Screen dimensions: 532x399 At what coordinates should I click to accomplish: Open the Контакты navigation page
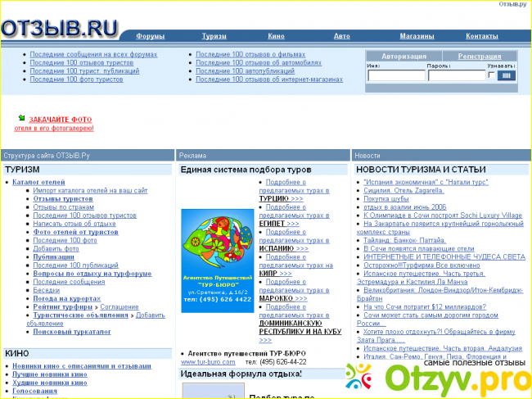(x=481, y=37)
